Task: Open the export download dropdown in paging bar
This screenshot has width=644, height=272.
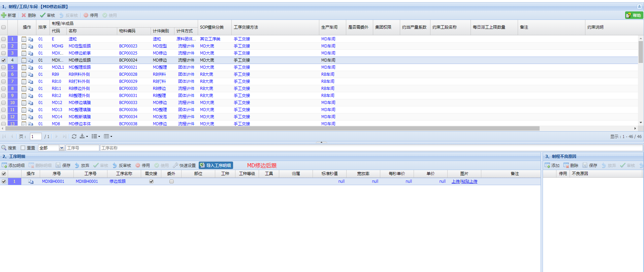Action: (x=84, y=136)
